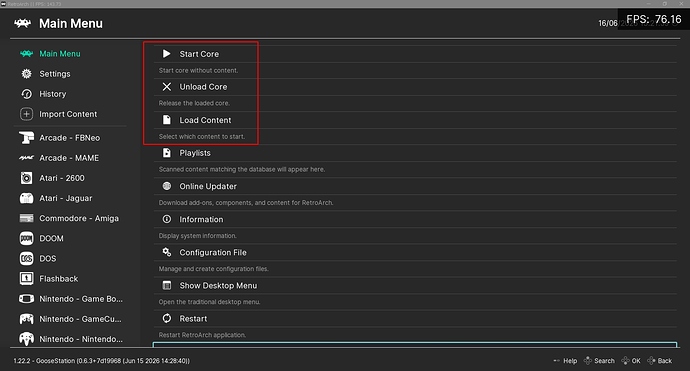This screenshot has height=371, width=690.
Task: Go to Settings in the sidebar
Action: coord(55,74)
